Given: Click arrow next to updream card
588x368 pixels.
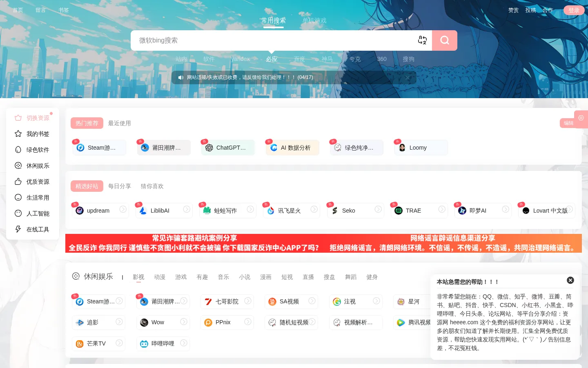Looking at the screenshot, I should [x=122, y=209].
